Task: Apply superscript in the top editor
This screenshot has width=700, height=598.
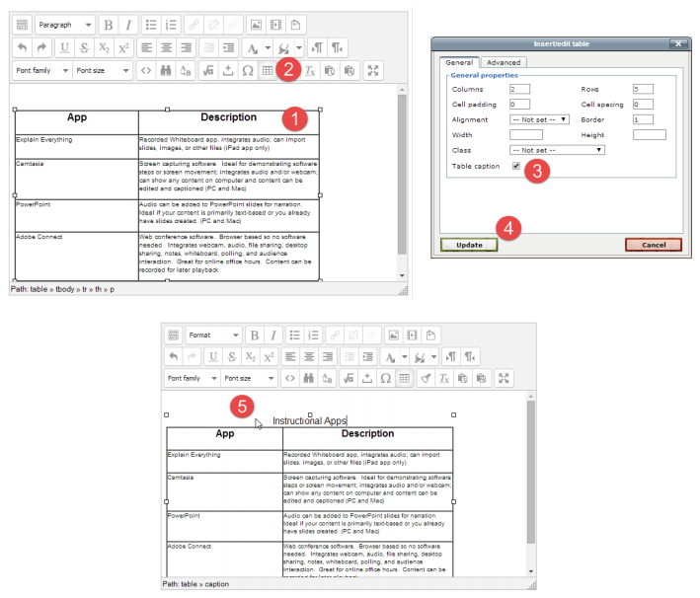Action: [123, 47]
